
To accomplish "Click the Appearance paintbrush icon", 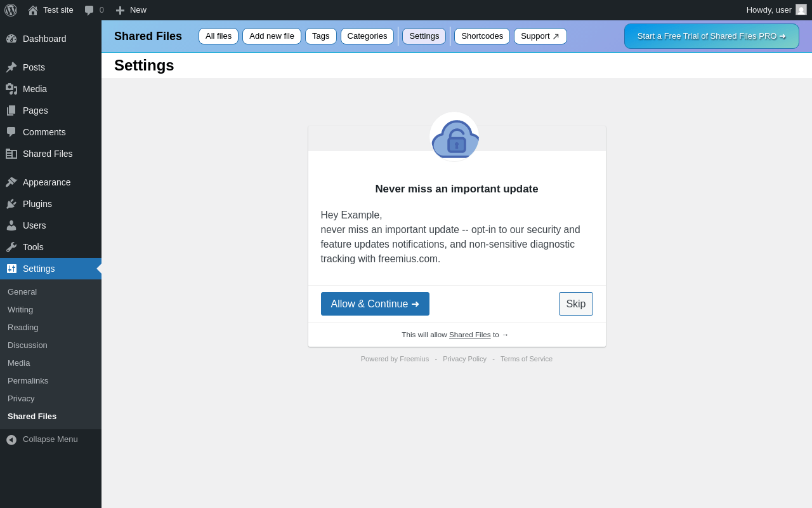I will pyautogui.click(x=11, y=182).
